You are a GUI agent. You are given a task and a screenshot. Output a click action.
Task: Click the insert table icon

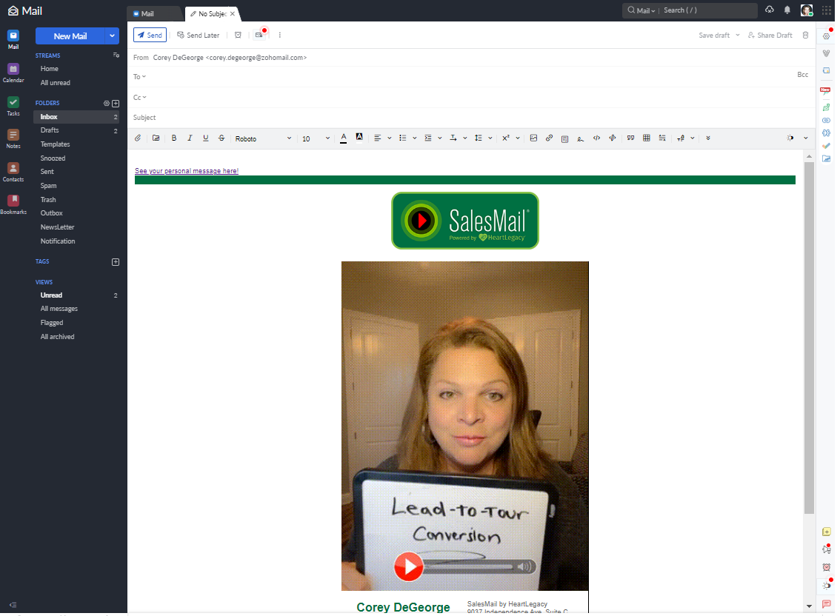(x=647, y=138)
